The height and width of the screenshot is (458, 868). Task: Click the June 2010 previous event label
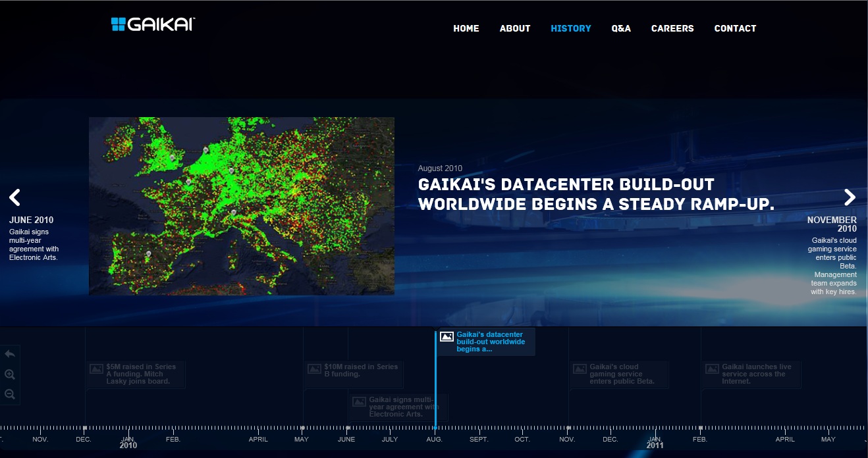(x=32, y=220)
